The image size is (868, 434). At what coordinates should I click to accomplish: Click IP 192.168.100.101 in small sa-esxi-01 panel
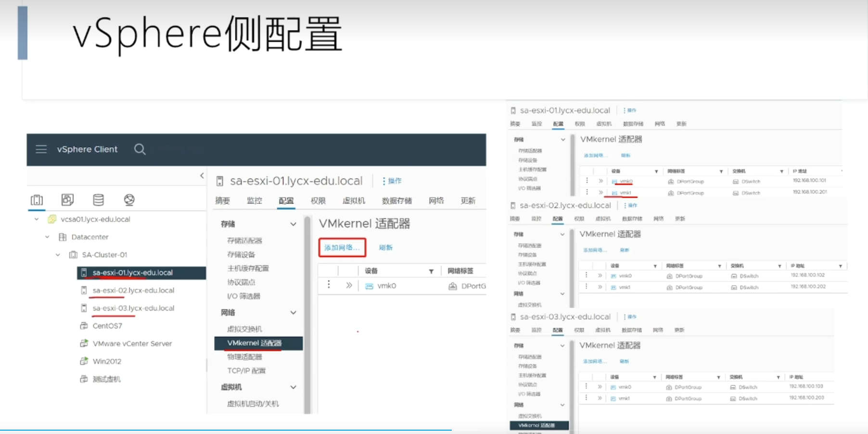click(809, 180)
